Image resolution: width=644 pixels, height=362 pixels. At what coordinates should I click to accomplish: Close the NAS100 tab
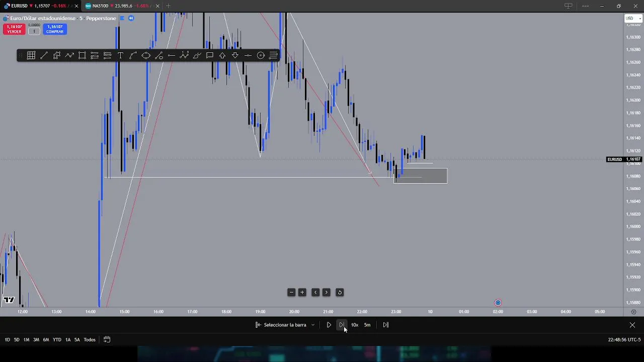coord(157,6)
